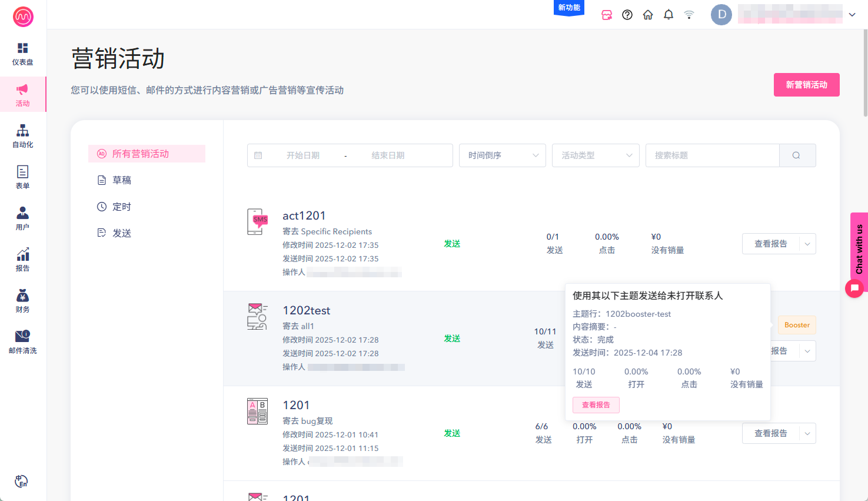Click pink 查看报告 in booster popup

tap(596, 405)
